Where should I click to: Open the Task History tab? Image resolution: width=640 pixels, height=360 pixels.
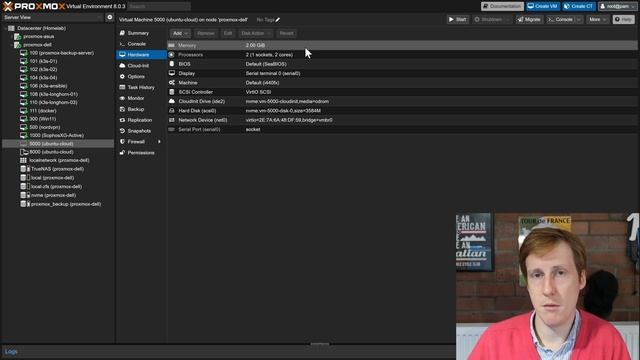tap(141, 87)
